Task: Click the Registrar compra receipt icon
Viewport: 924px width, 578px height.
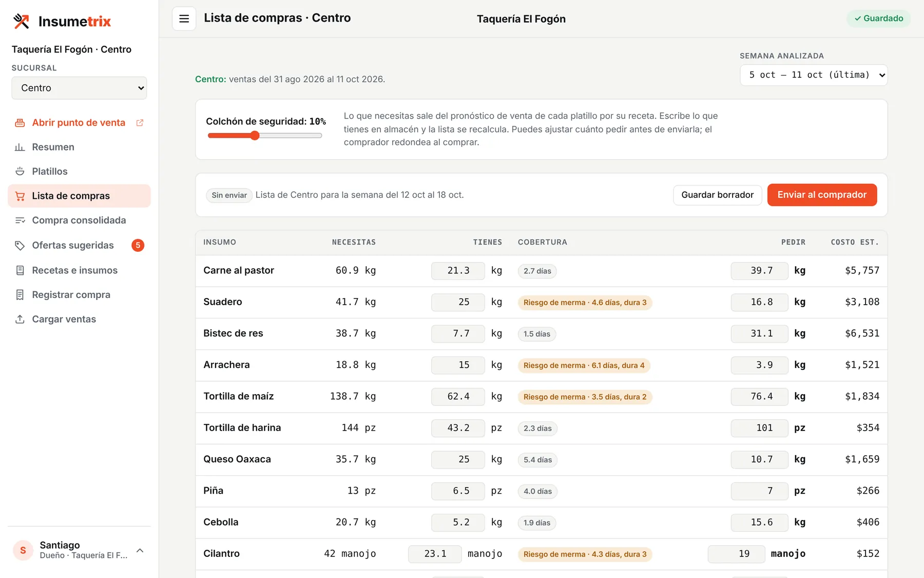Action: [x=20, y=295]
